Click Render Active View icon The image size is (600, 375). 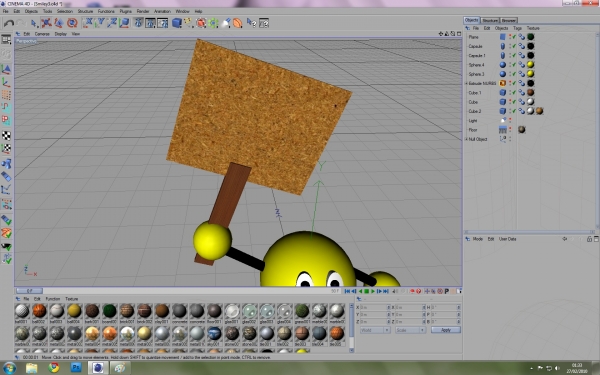tap(139, 23)
